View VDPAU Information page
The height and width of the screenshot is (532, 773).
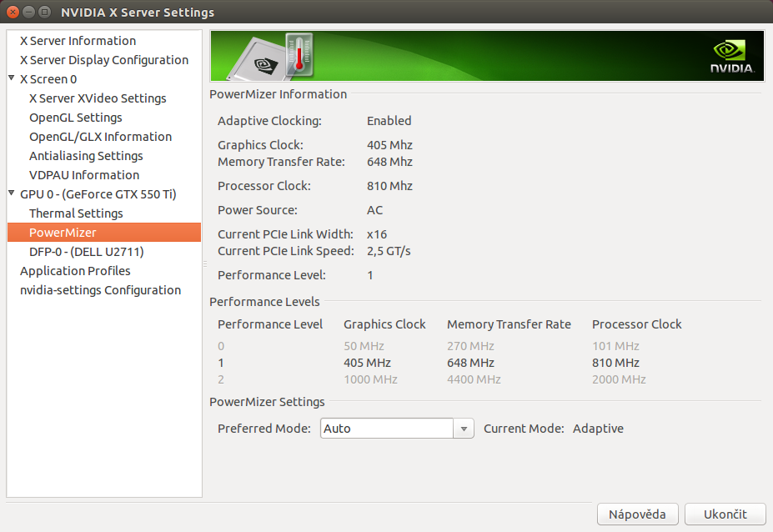(84, 175)
